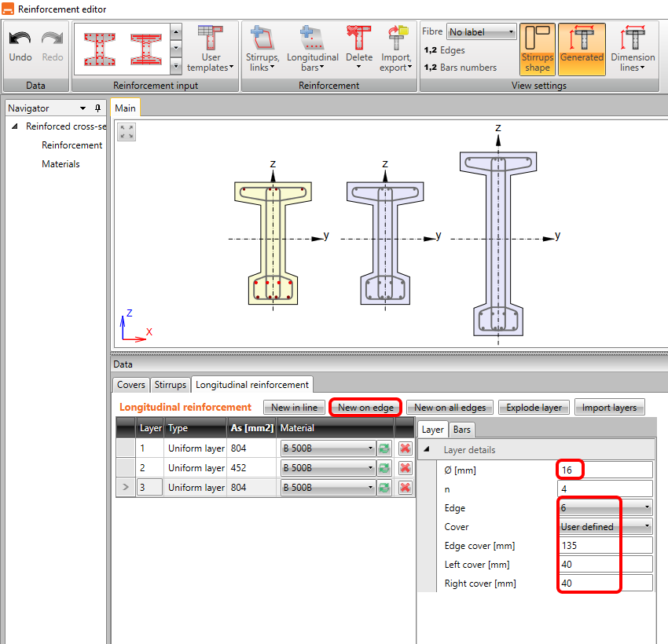Image resolution: width=668 pixels, height=644 pixels.
Task: Click the zoom-extents icon in Main view
Action: pyautogui.click(x=127, y=131)
